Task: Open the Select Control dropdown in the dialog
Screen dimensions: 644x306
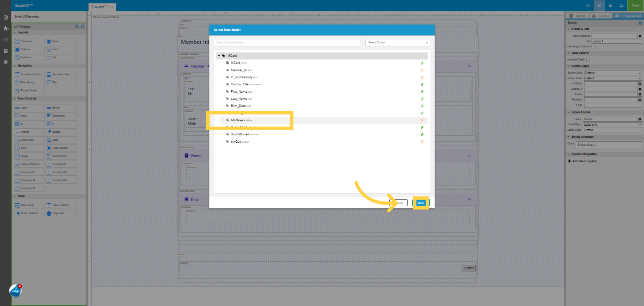Action: [x=397, y=43]
